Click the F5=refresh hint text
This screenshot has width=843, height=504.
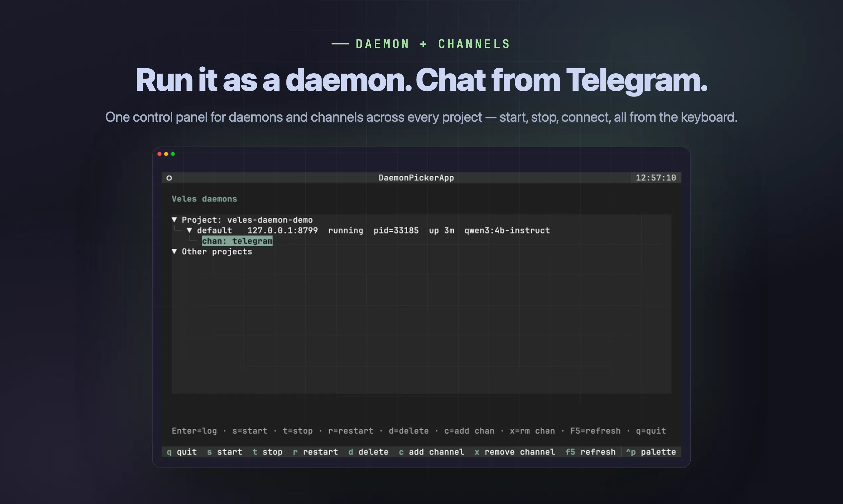(595, 431)
